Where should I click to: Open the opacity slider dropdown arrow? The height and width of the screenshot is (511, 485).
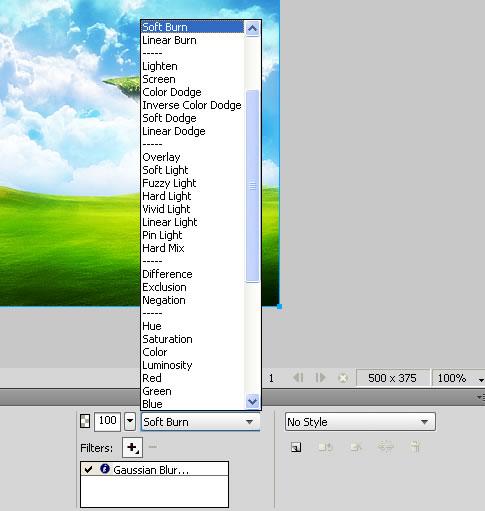pos(130,421)
